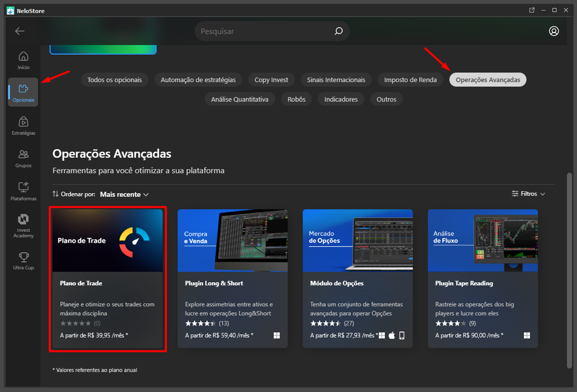This screenshot has width=577, height=392.
Task: Click the vertical scrollbar on the right
Action: coord(569,270)
